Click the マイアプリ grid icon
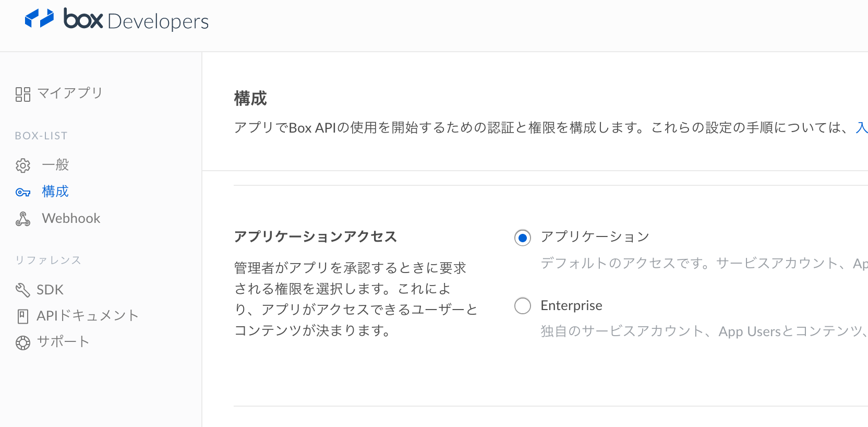 (23, 93)
